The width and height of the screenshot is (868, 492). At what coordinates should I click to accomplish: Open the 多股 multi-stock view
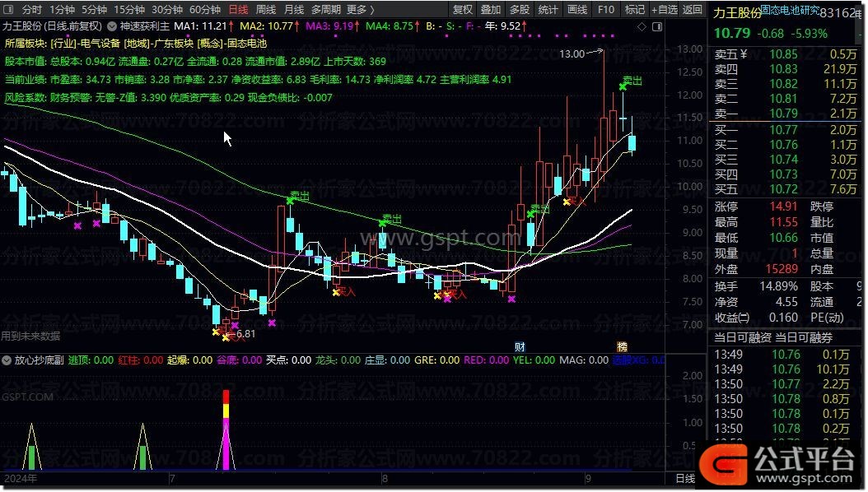click(520, 9)
